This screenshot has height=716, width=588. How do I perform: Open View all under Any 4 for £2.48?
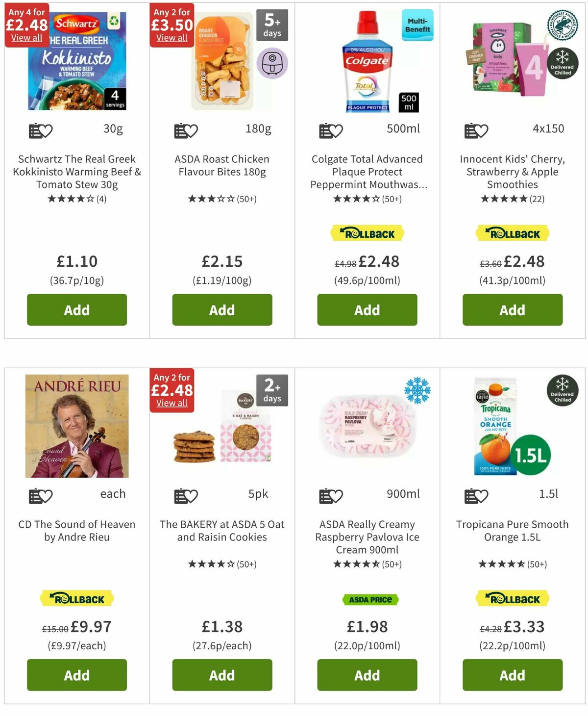coord(26,38)
